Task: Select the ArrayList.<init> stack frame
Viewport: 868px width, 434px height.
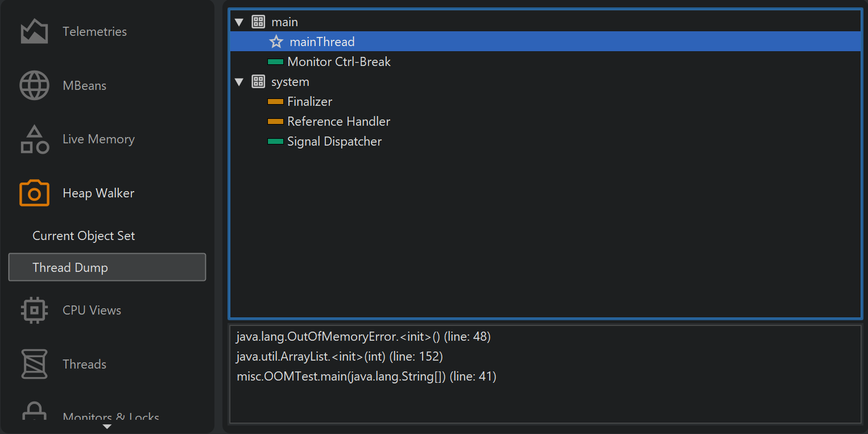Action: tap(339, 357)
